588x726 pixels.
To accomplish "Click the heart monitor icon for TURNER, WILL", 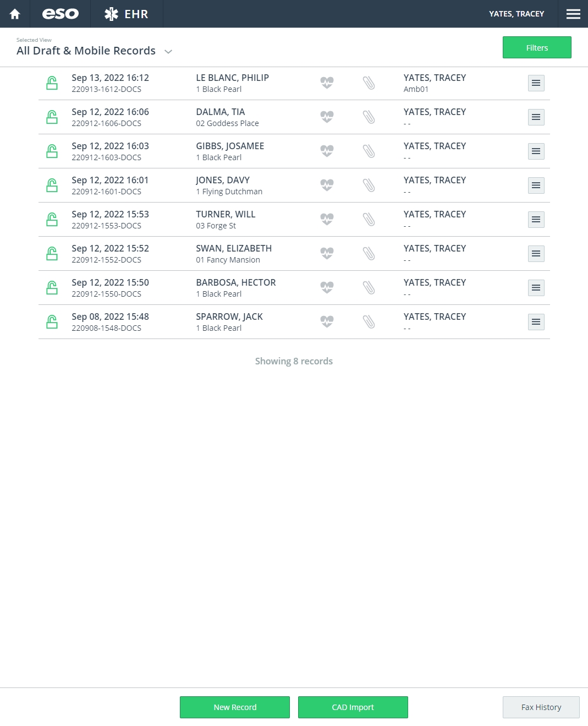I will (327, 220).
